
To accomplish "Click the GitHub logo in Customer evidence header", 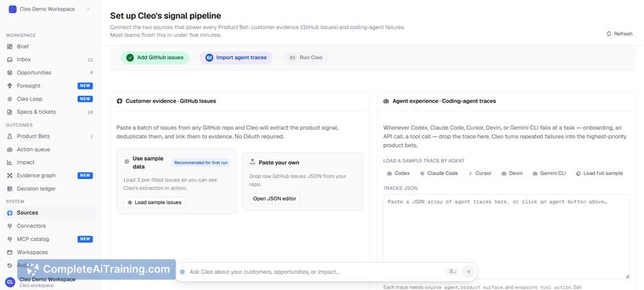I will [x=119, y=101].
